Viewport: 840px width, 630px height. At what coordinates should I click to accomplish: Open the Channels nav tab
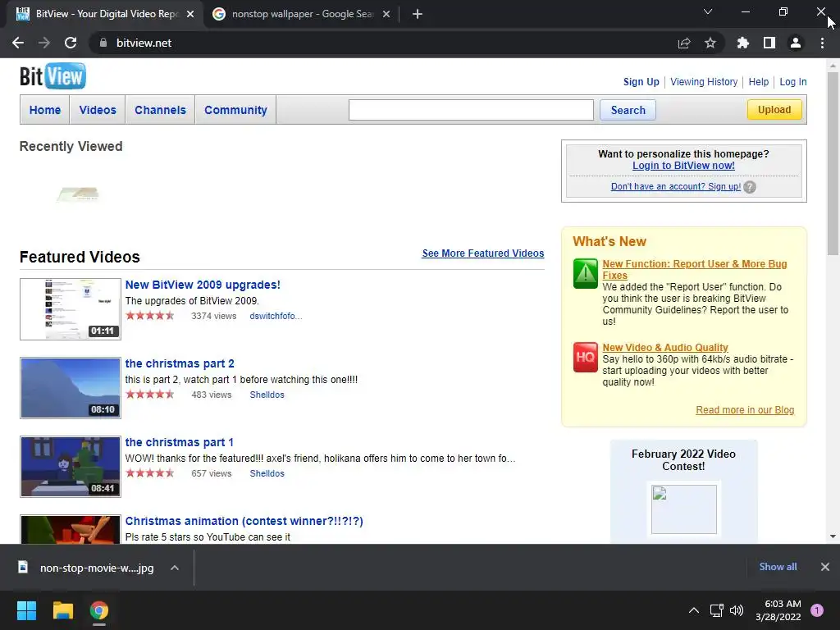[160, 110]
